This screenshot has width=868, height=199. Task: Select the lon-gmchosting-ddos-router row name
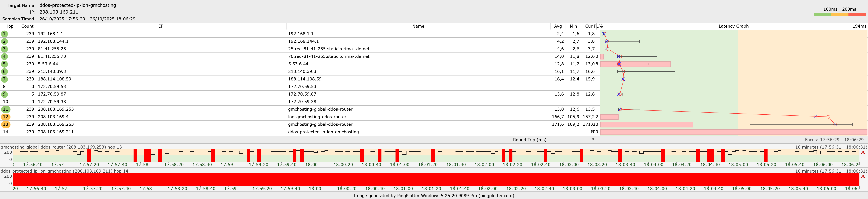[x=317, y=117]
